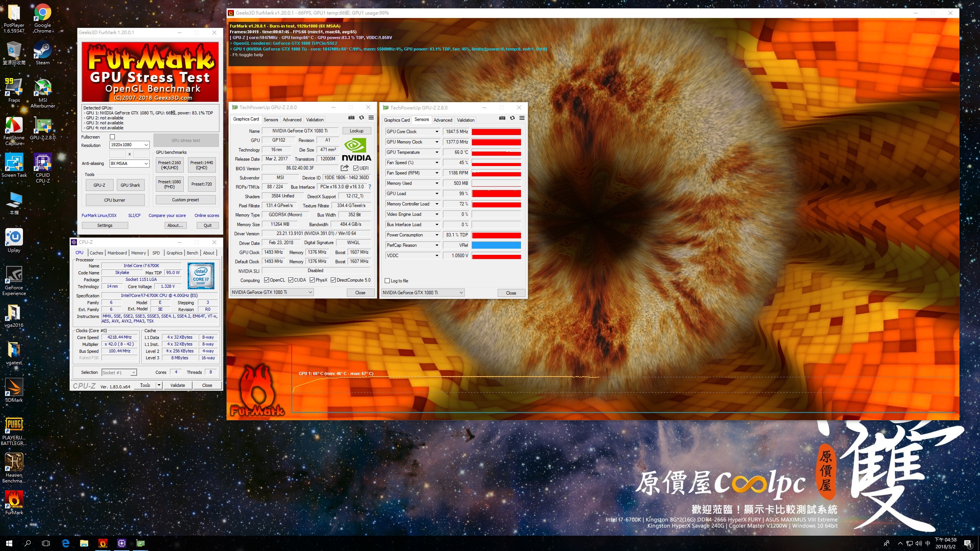Image resolution: width=980 pixels, height=551 pixels.
Task: Open Validation tab in GPU-Z Sensors window
Action: coord(465,120)
